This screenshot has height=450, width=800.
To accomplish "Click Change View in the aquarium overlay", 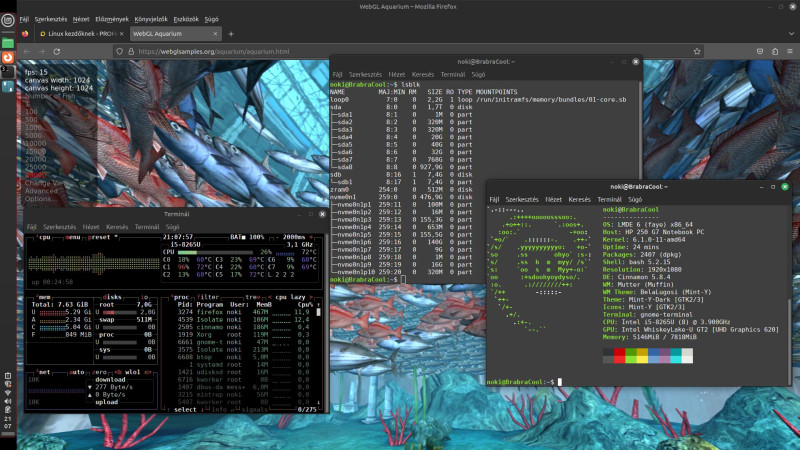I will point(46,183).
